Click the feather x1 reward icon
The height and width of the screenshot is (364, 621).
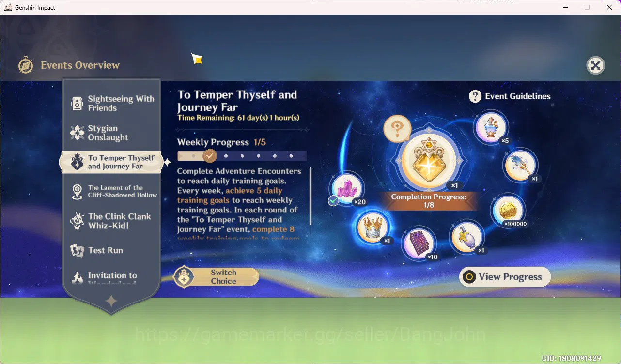tap(520, 165)
